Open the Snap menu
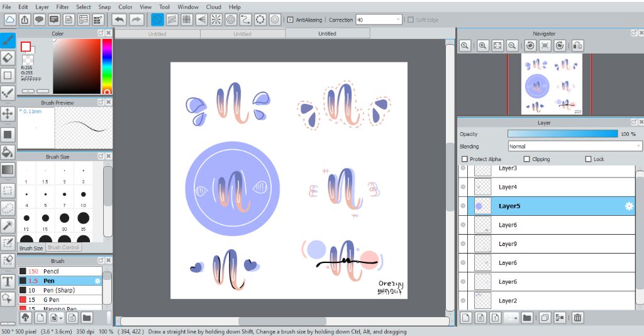This screenshot has height=336, width=644. (x=104, y=7)
